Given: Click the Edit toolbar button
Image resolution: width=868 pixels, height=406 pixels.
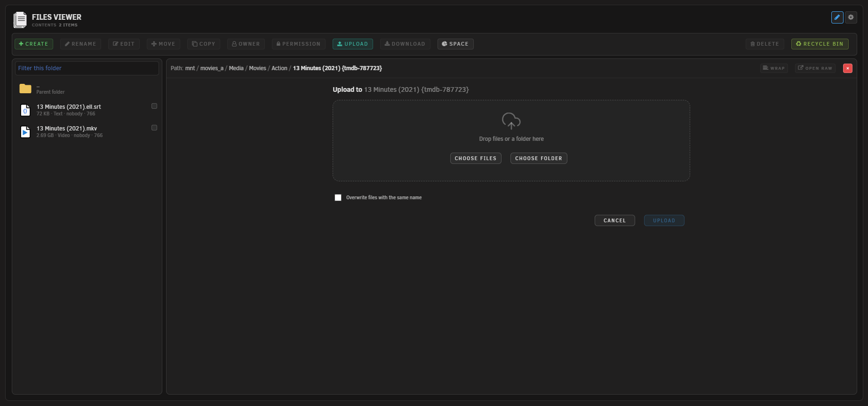Looking at the screenshot, I should tap(124, 44).
